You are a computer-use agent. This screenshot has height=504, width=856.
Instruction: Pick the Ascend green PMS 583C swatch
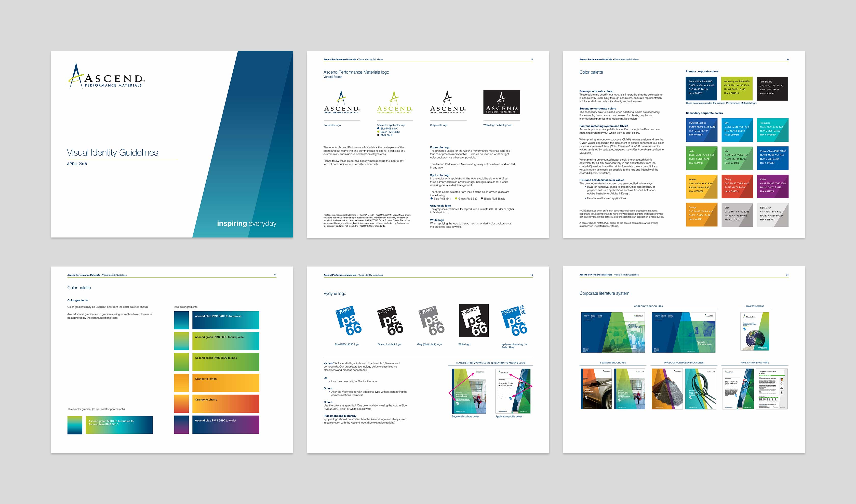[x=737, y=88]
